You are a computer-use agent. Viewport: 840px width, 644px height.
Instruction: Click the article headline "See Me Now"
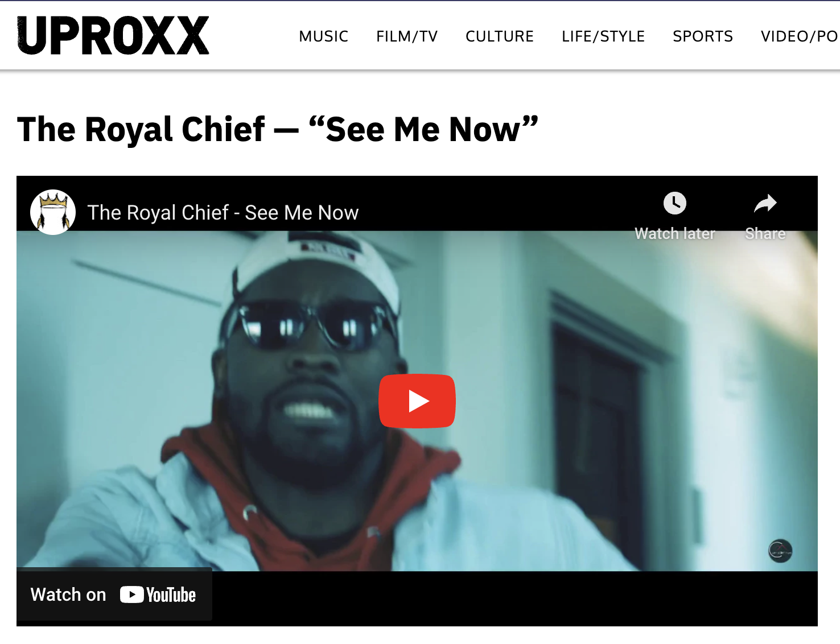[423, 129]
